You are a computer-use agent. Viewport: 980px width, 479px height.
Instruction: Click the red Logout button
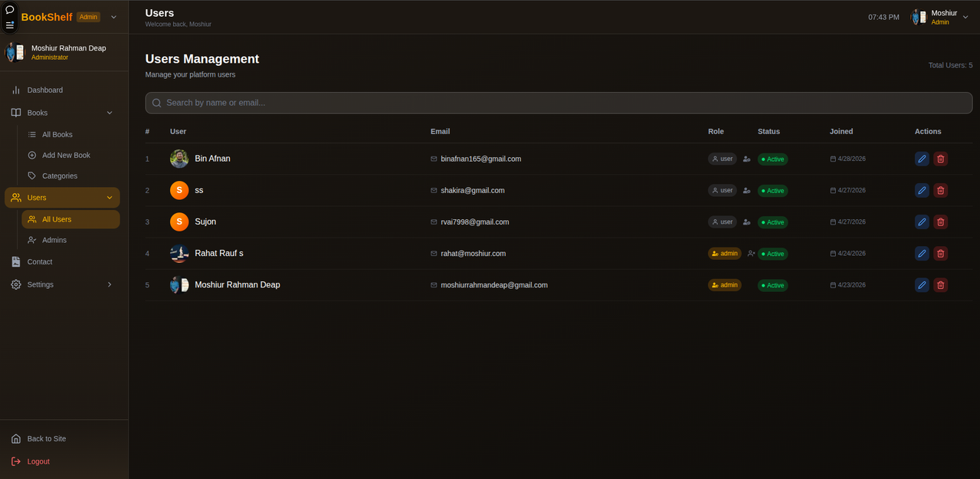tap(62, 461)
